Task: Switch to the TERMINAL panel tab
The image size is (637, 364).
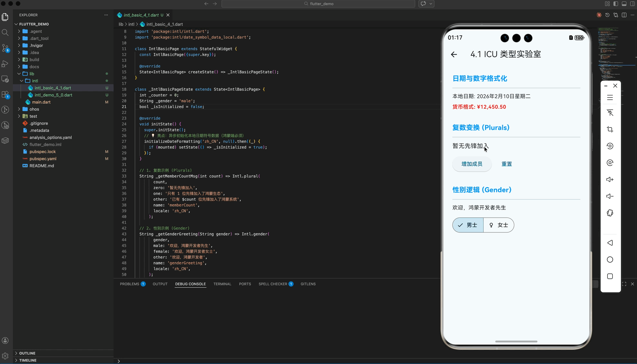Action: point(222,284)
